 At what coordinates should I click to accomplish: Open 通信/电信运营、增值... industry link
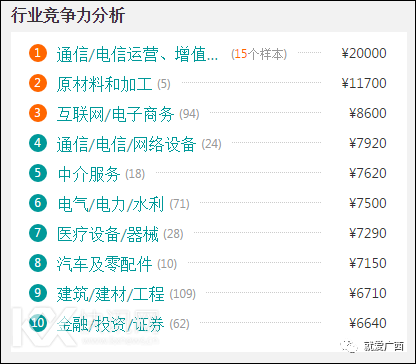[x=137, y=54]
